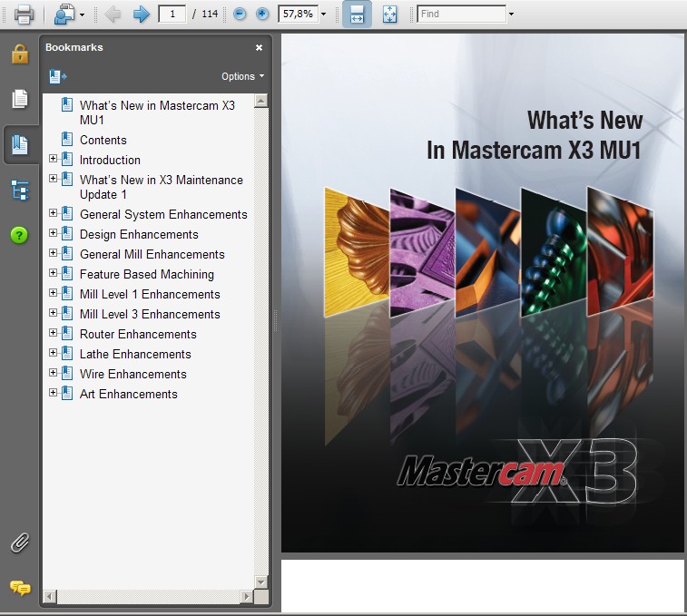Click bookmarks horizontal scroll right arrow
The image size is (687, 616).
tap(247, 596)
